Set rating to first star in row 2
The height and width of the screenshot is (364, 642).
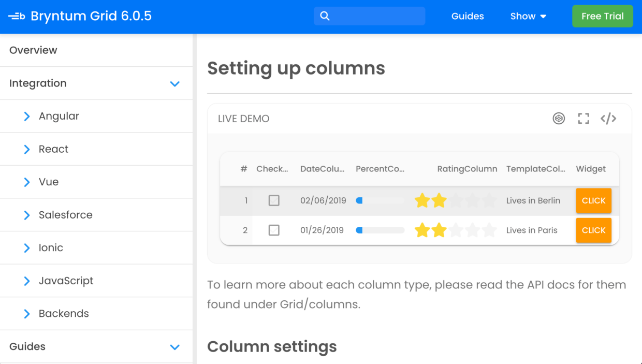pos(422,230)
